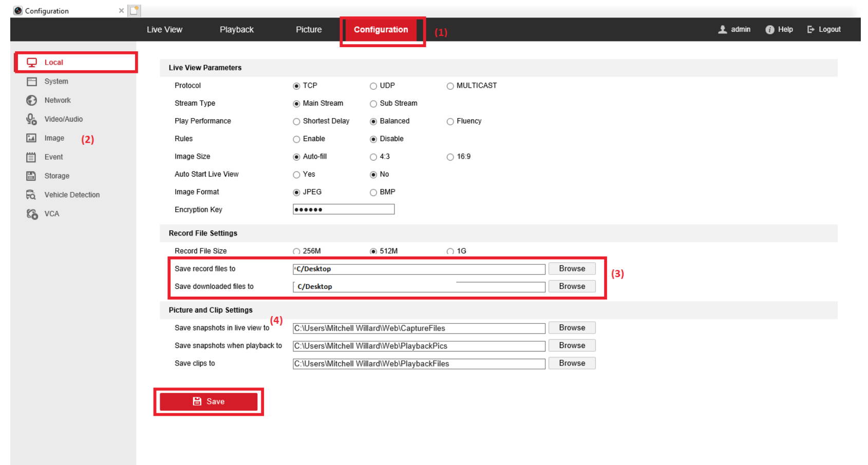Open the Network settings section

pyautogui.click(x=57, y=100)
